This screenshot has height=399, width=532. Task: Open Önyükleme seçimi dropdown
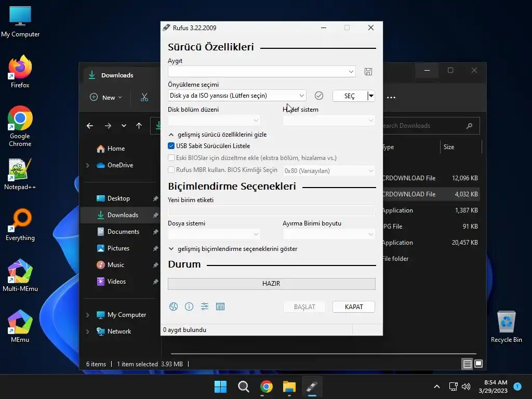click(x=237, y=96)
